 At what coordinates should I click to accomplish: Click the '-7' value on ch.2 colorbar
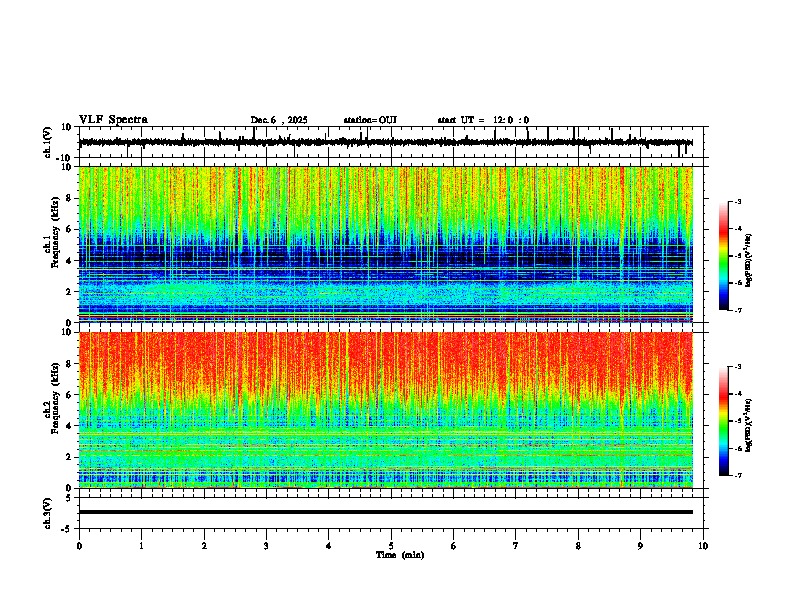tap(737, 475)
